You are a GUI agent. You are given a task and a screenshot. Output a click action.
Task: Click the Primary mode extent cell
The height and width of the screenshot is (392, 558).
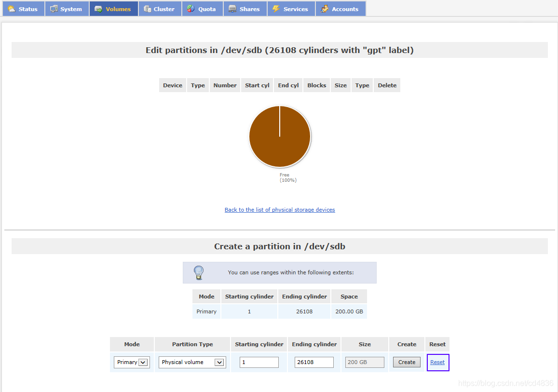pyautogui.click(x=206, y=311)
